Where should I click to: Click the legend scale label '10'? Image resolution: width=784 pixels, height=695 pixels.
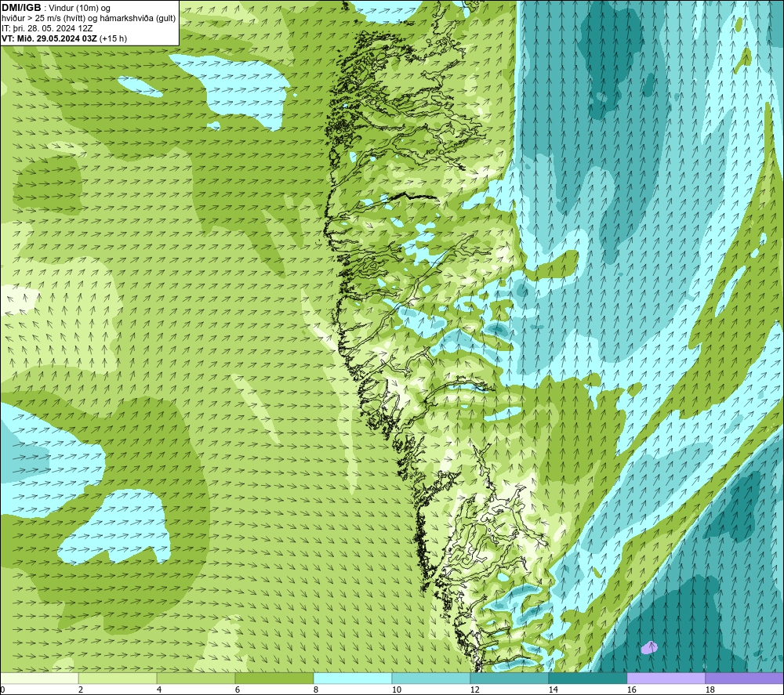pyautogui.click(x=397, y=690)
